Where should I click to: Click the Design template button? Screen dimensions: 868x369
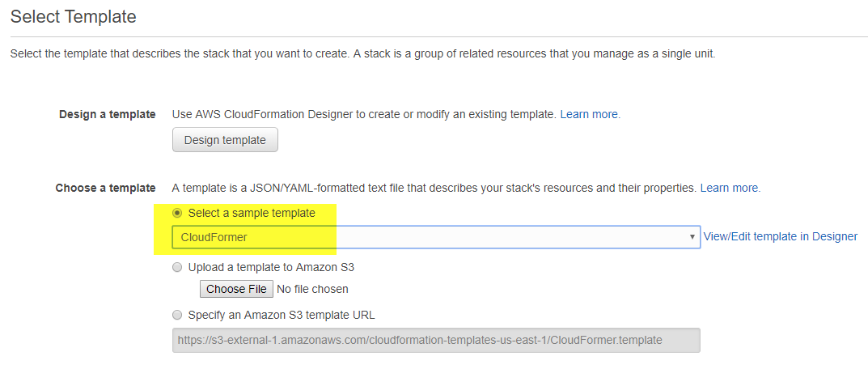[225, 140]
